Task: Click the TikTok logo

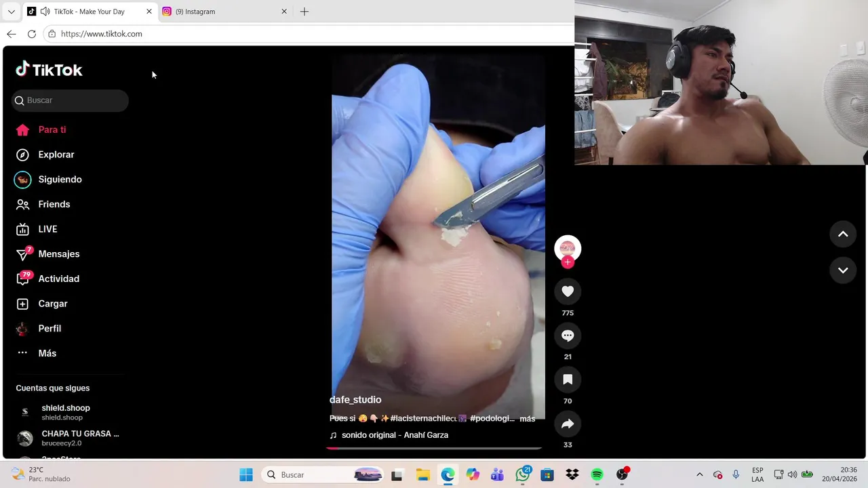Action: click(49, 69)
